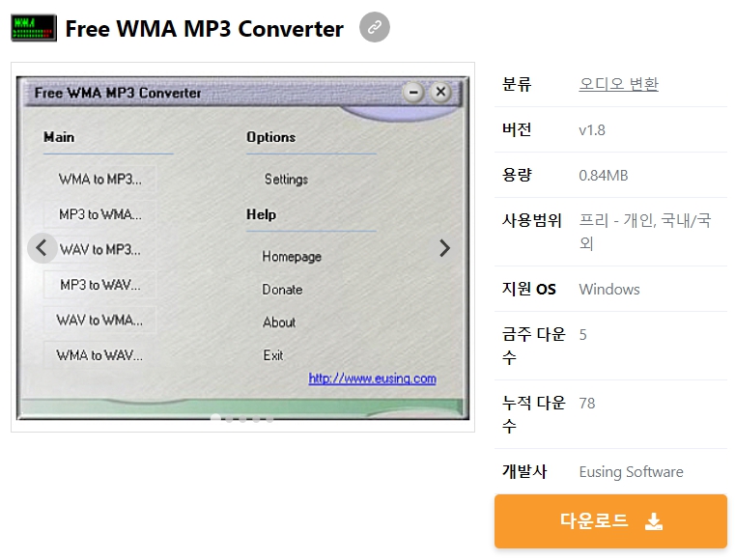Click the license text 프리 - 개인, 국내/국외
Viewport: 735px width, 560px height.
(x=645, y=232)
